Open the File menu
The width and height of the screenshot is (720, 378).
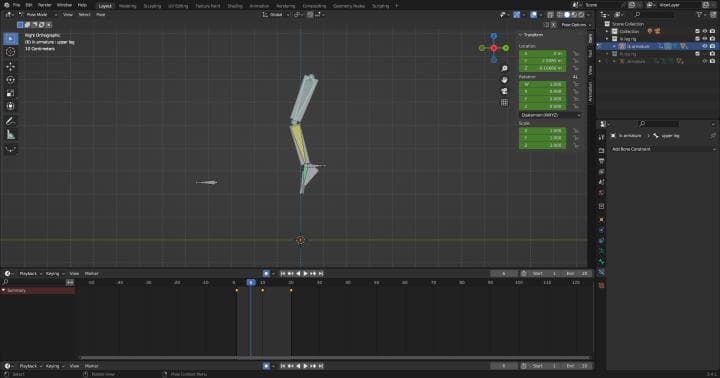pyautogui.click(x=16, y=5)
